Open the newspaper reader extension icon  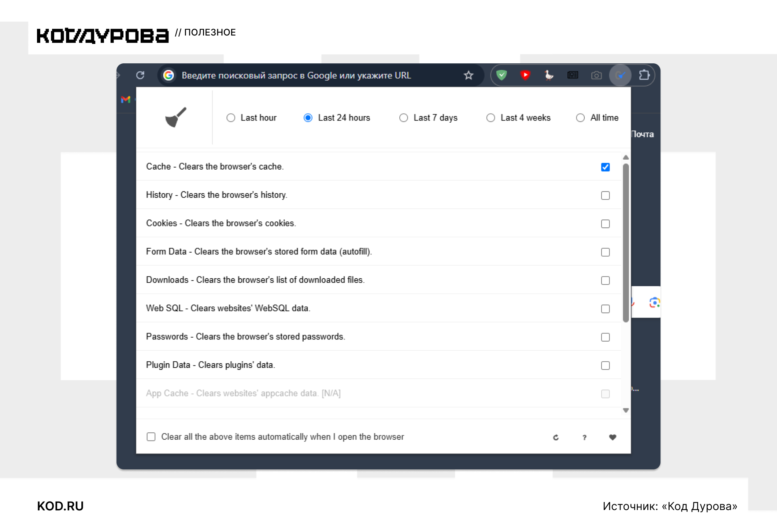(x=573, y=75)
